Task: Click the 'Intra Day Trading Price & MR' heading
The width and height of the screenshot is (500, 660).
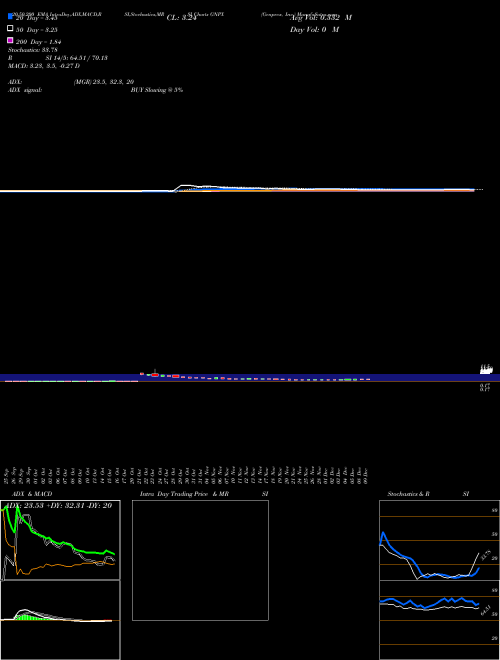Action: [x=184, y=494]
